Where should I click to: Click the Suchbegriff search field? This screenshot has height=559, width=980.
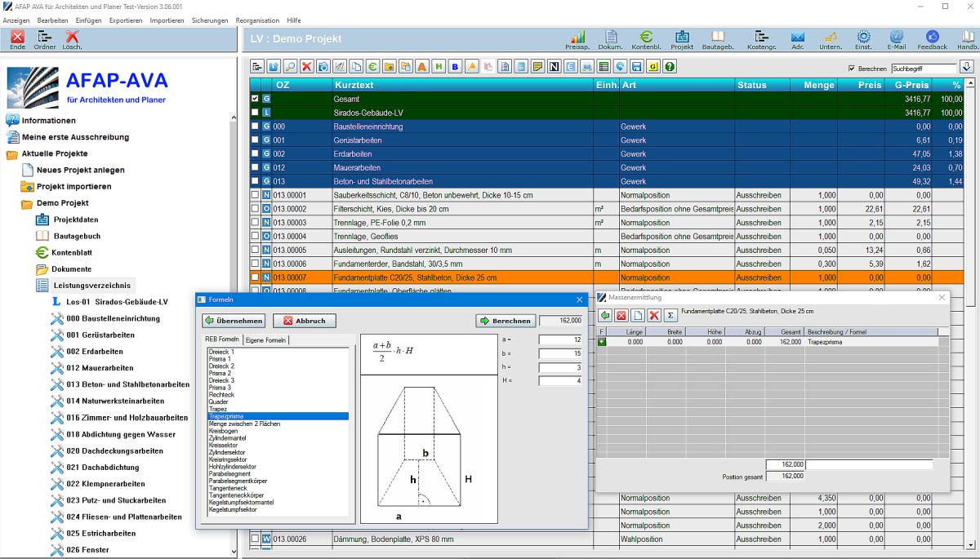click(924, 69)
